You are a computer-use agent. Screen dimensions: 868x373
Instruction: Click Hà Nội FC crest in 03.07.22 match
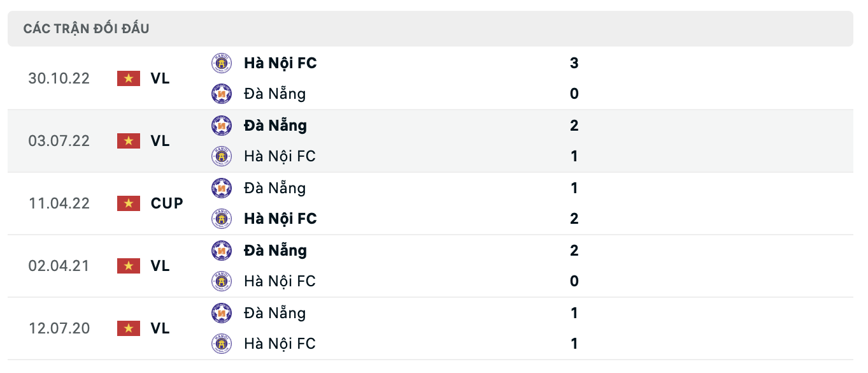point(222,156)
